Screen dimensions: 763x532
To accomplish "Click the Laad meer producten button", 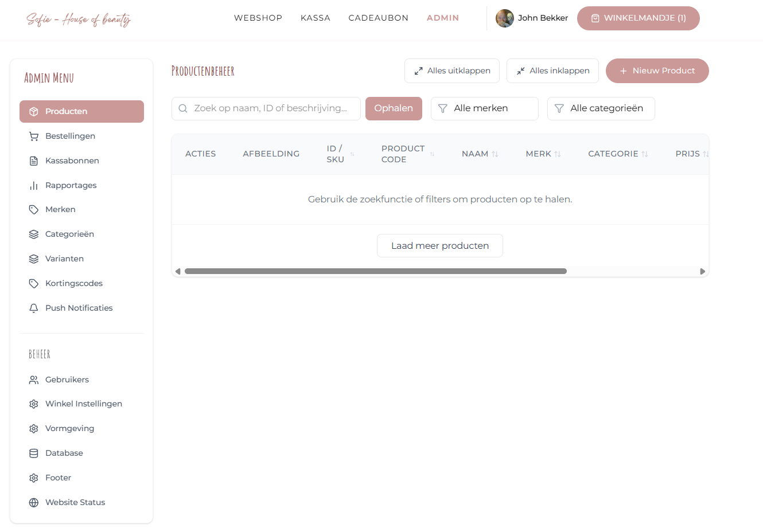I will 440,246.
